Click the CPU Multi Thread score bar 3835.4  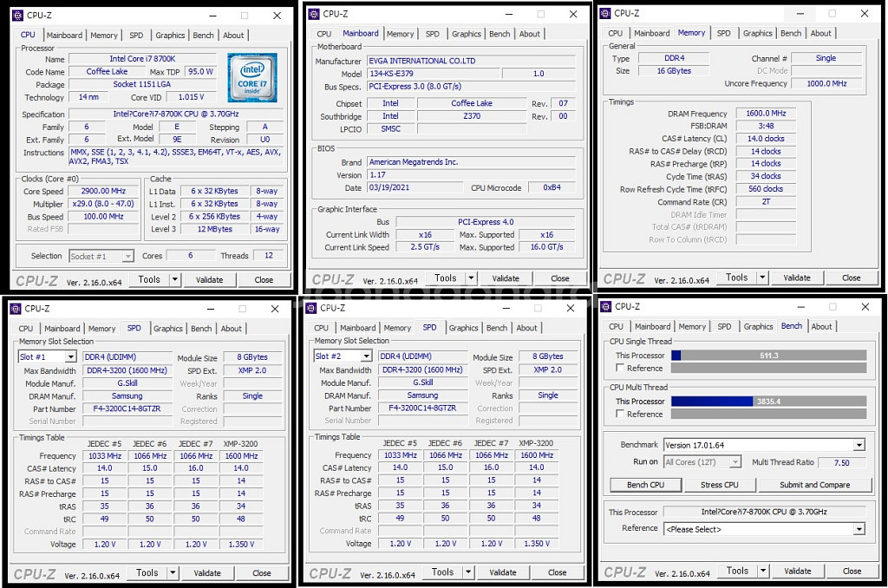pos(768,401)
